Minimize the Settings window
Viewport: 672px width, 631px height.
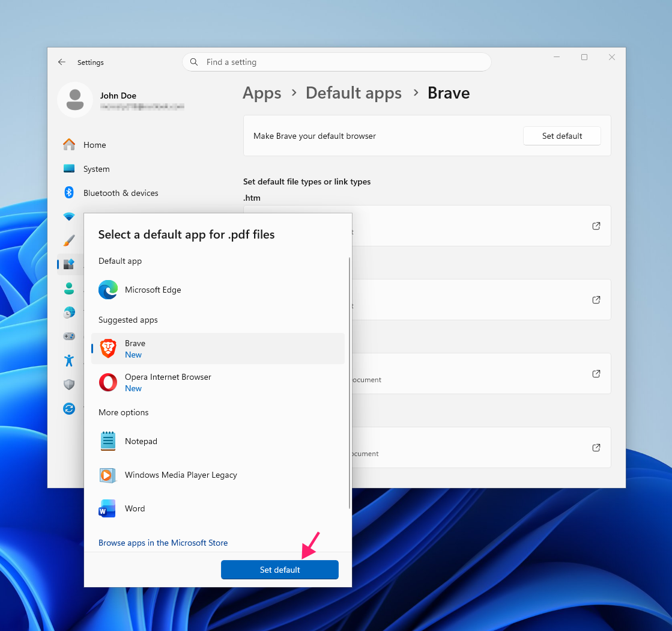[x=557, y=57]
